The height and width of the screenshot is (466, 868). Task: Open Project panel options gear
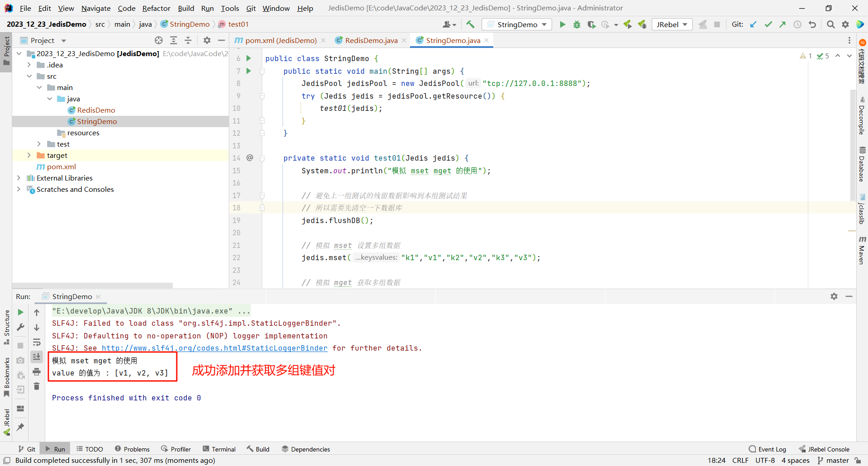pos(207,40)
